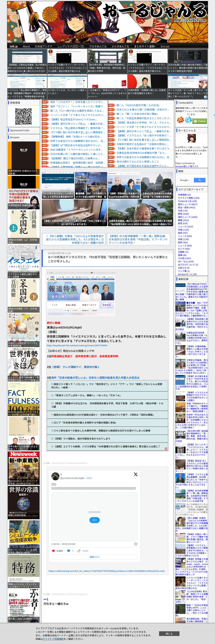This screenshot has height=644, width=215.
Task: Click HOT badge beside 大阪府が提供する生成AIが
Action: 112,144
